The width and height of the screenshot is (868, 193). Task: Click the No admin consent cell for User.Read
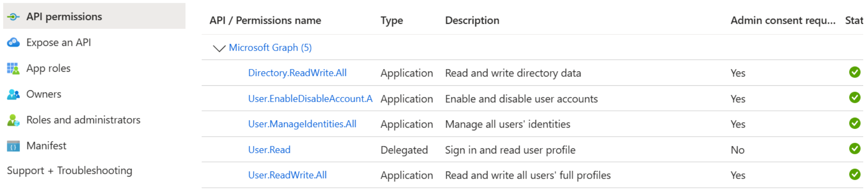737,150
